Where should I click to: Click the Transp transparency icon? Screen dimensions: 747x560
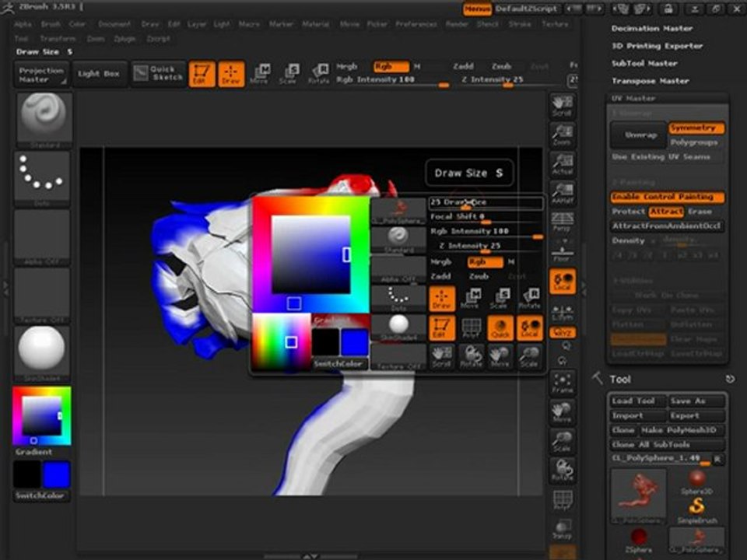tap(562, 529)
